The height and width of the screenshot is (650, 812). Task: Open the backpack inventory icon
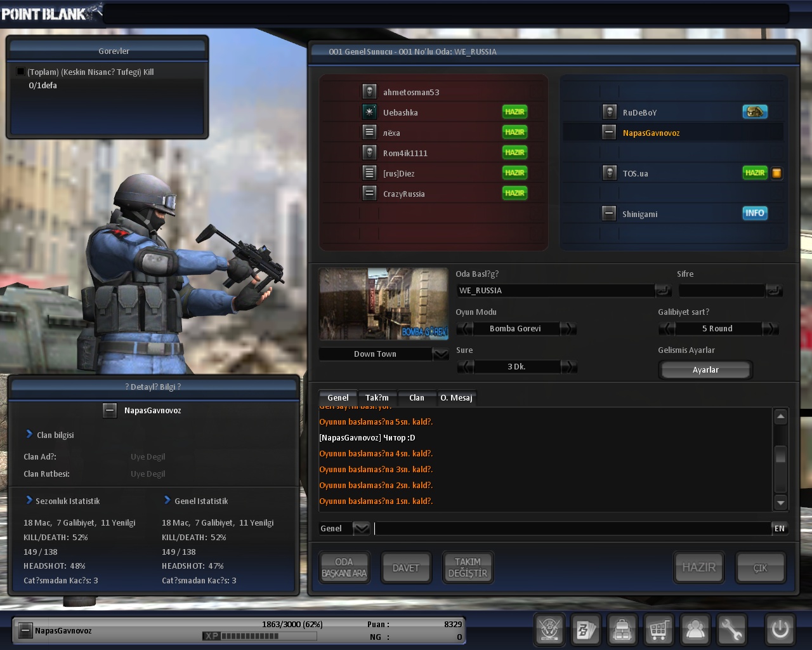(x=622, y=630)
